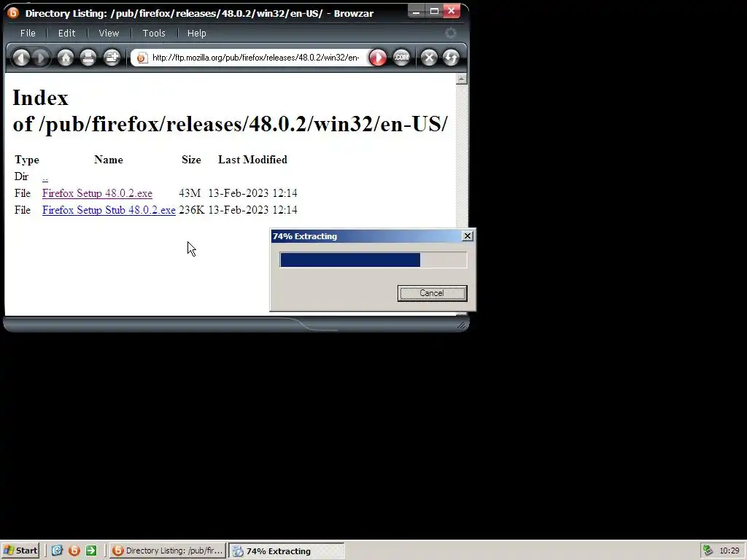
Task: Launch Browzar from the quick launch bar
Action: 74,551
